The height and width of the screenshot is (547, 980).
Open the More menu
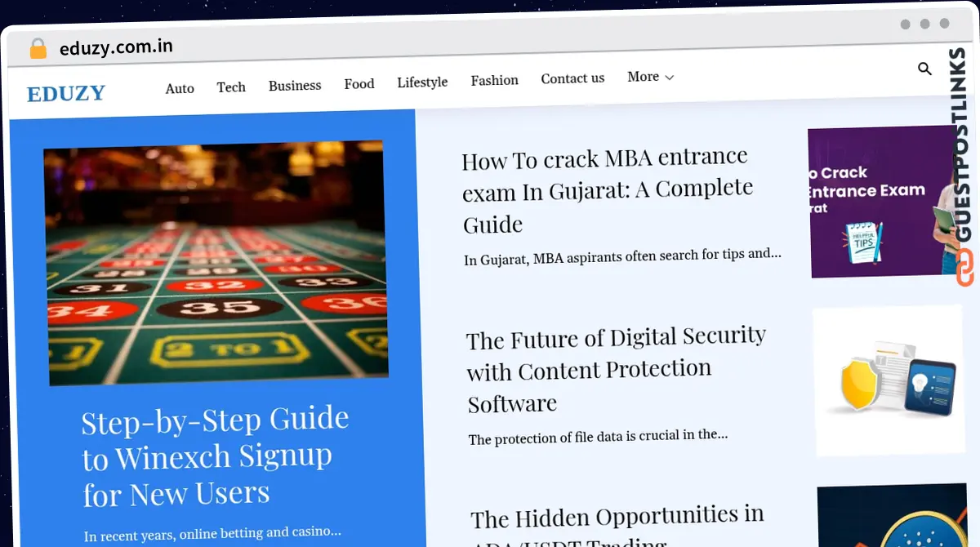650,77
